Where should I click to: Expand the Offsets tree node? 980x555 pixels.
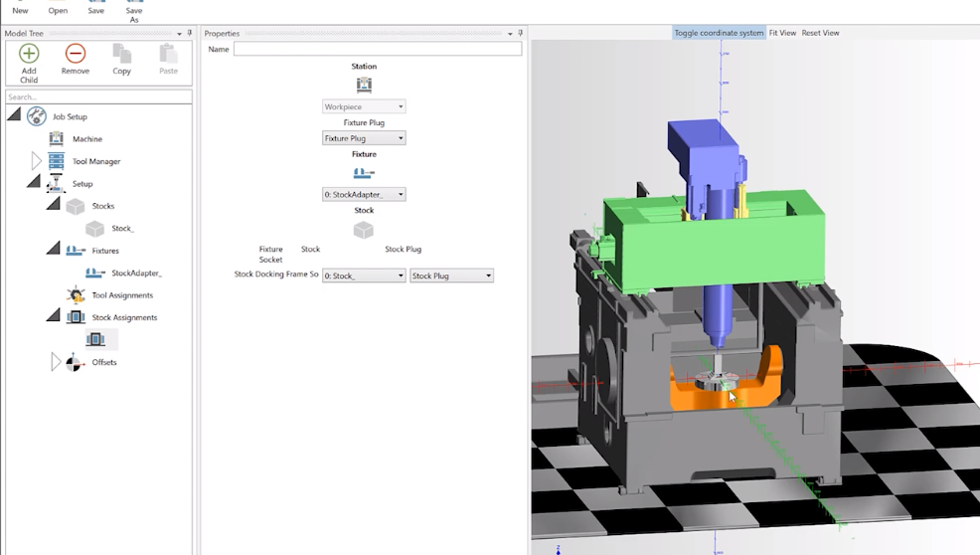tap(56, 362)
